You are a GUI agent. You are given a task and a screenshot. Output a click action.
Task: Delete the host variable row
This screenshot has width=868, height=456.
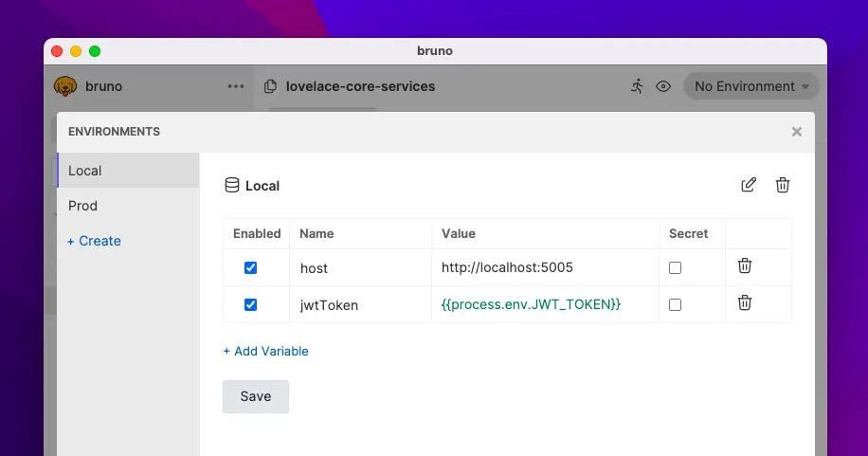[745, 266]
